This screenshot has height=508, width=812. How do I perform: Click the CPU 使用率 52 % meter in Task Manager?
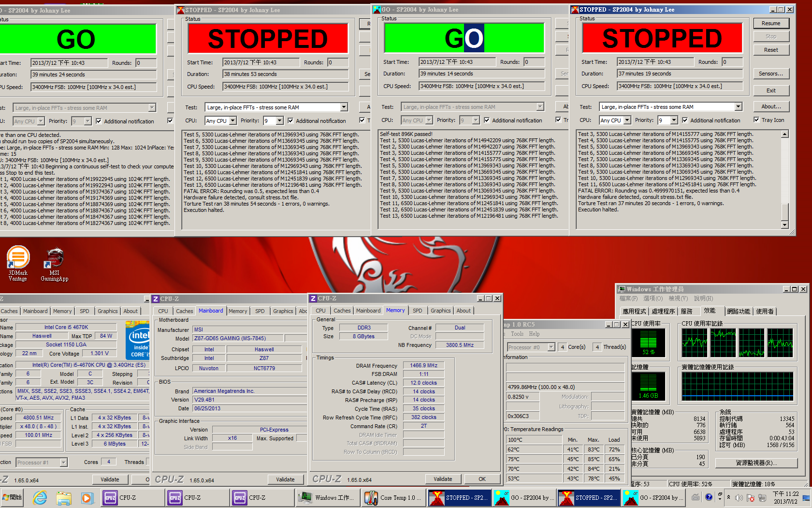(649, 343)
